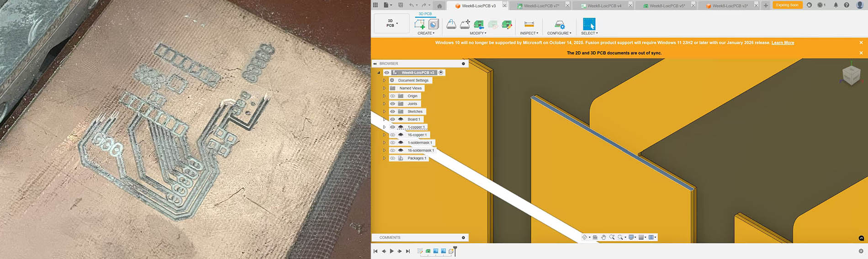This screenshot has height=259, width=868.
Task: Jump to the timeline end
Action: [x=408, y=251]
